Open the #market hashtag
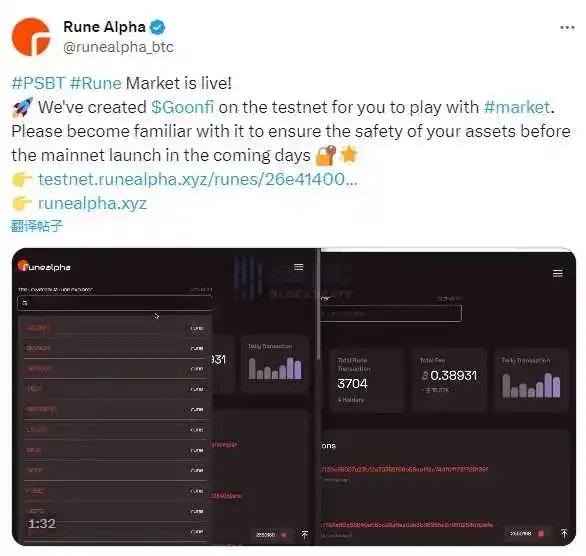Viewport: 586px width, 556px height. click(x=517, y=107)
